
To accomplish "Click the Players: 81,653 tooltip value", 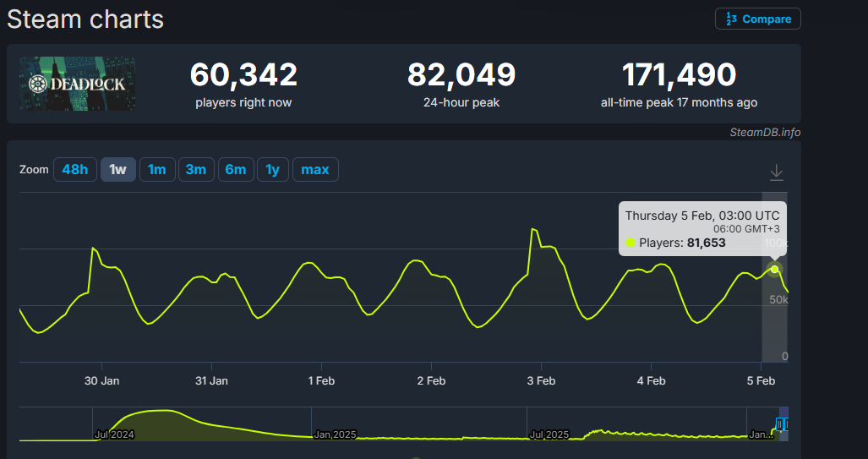I will point(706,243).
